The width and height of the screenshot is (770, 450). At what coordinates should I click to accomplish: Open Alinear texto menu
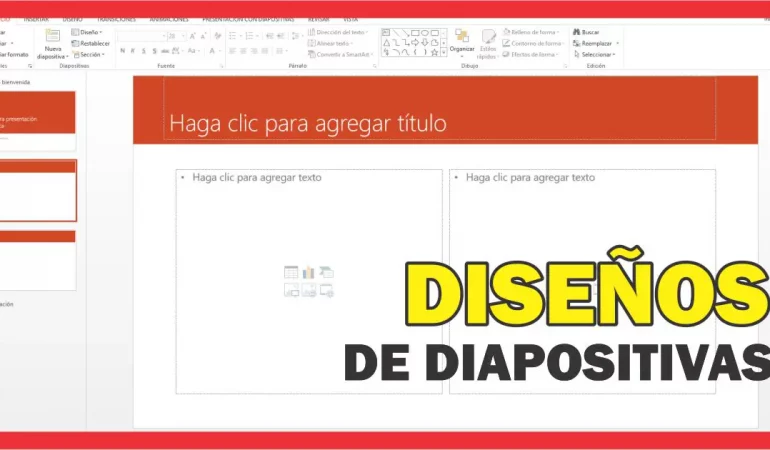(x=330, y=43)
